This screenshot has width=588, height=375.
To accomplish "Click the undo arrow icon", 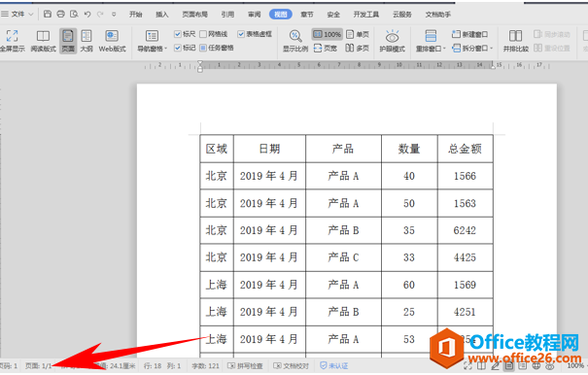I will click(87, 15).
